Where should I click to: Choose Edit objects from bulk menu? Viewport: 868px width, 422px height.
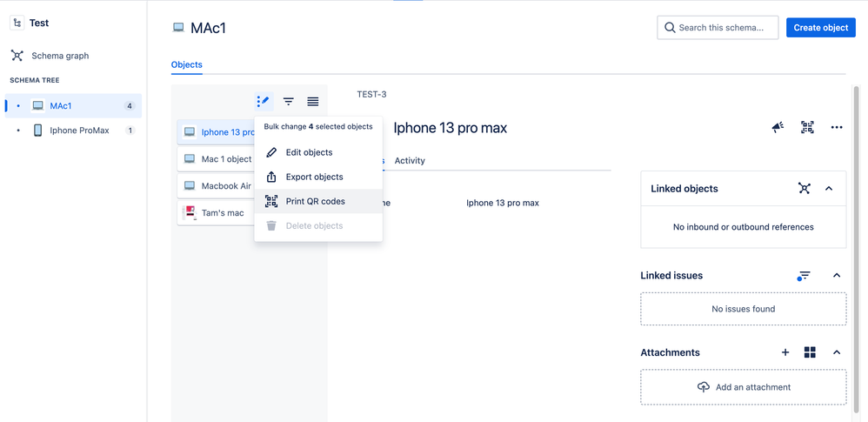pyautogui.click(x=318, y=152)
